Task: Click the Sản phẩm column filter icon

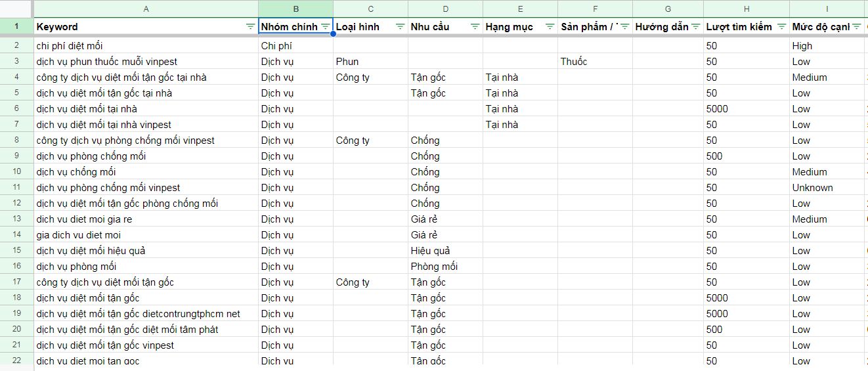Action: coord(624,27)
